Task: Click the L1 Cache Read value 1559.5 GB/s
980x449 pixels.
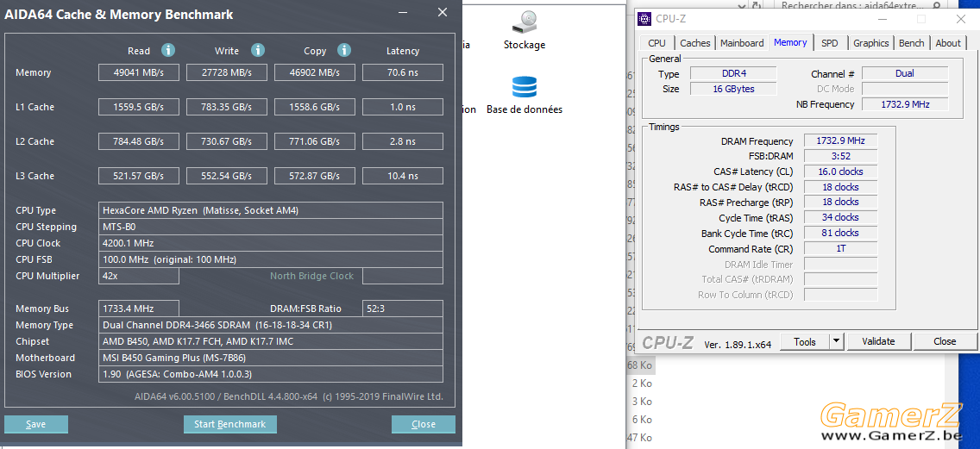Action: tap(139, 107)
